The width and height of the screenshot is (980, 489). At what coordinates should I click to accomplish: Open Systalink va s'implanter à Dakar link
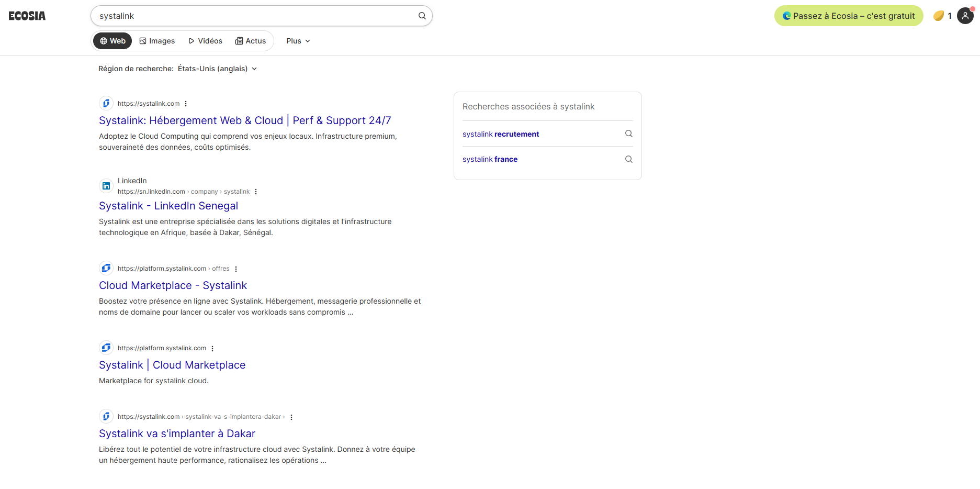coord(177,434)
